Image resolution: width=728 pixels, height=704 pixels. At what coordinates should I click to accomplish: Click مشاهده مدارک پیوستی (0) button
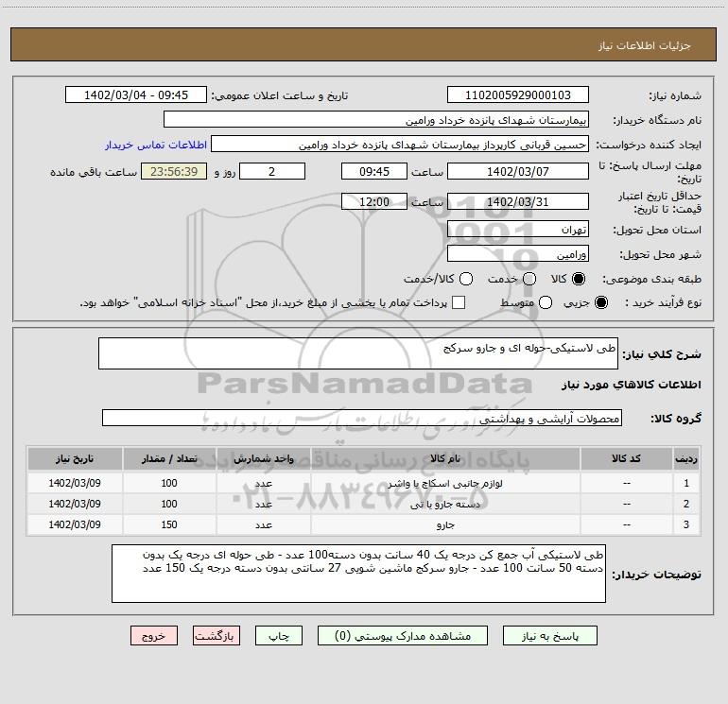[403, 636]
